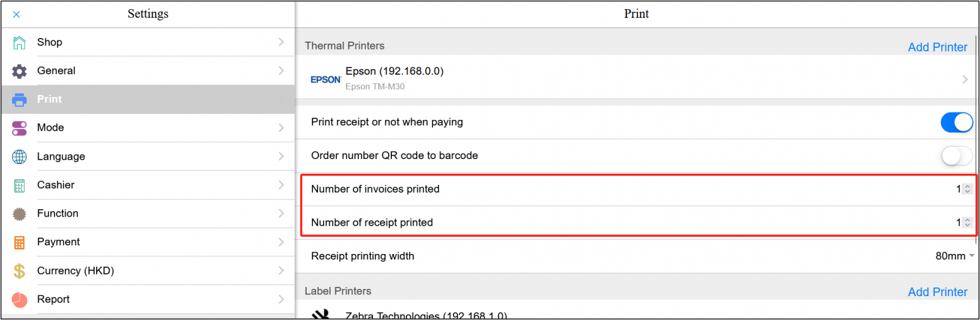
Task: Click the Mode toggle-style icon
Action: tap(20, 128)
